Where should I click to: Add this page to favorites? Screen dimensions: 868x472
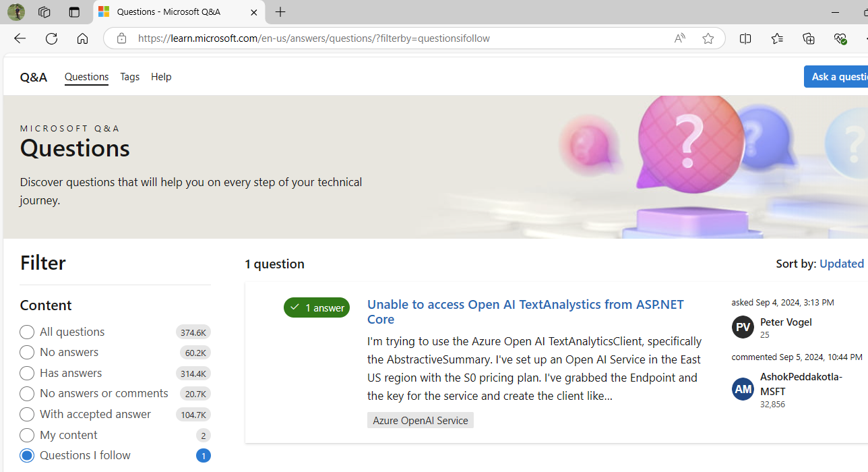point(708,38)
